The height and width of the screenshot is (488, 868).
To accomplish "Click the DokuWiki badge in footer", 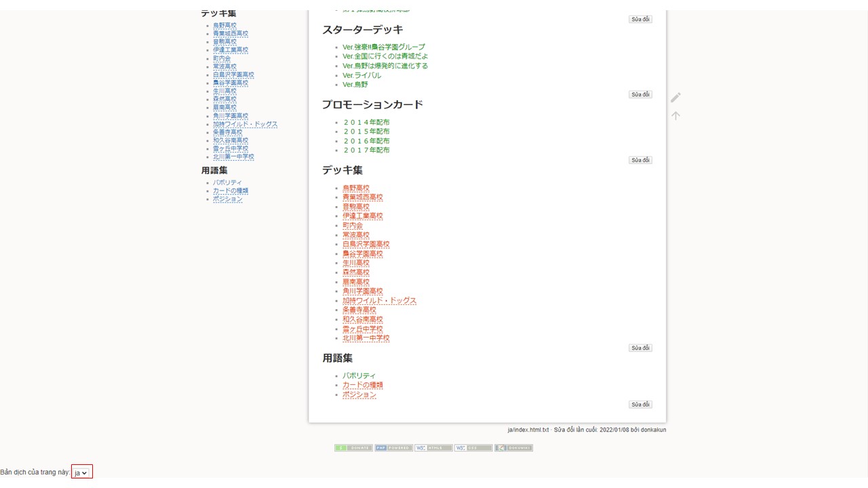I will point(513,448).
